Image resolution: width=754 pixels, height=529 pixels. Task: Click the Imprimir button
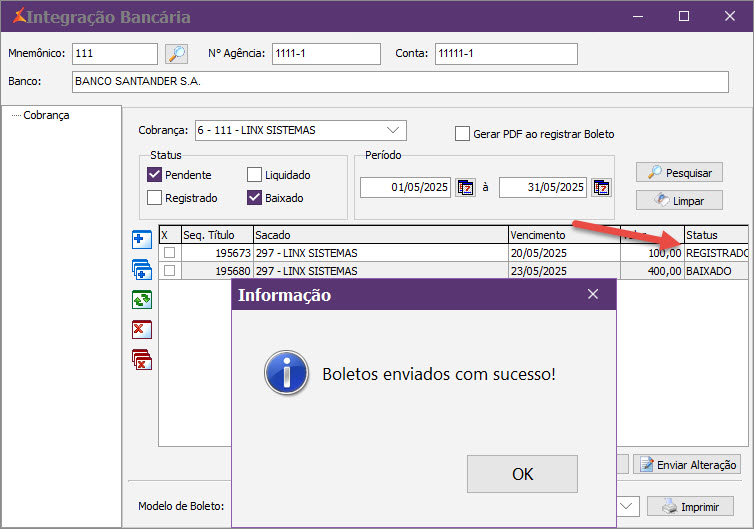tap(690, 506)
